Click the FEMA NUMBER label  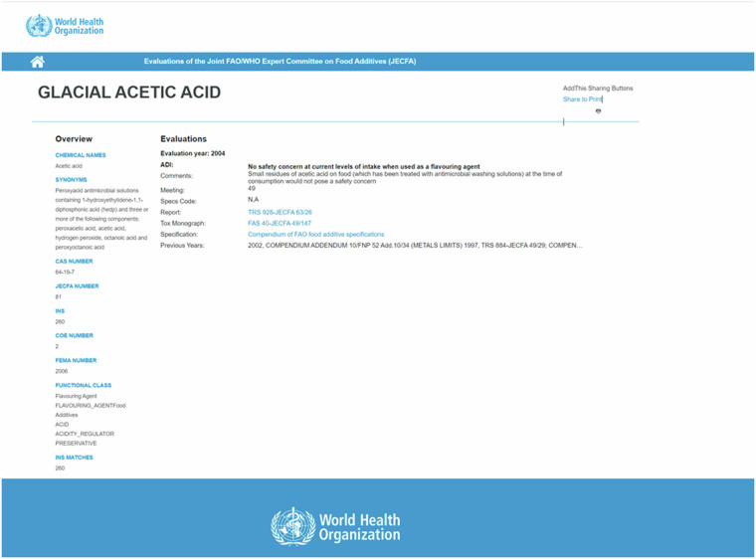click(76, 360)
